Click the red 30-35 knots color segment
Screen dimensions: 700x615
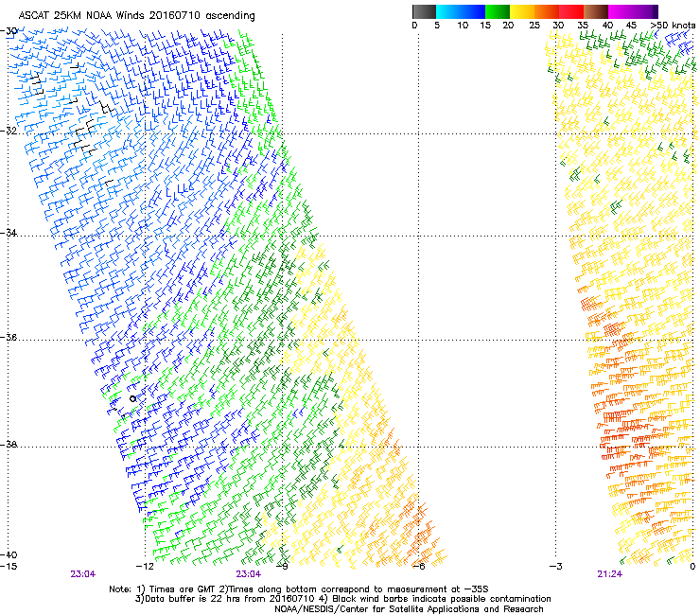pyautogui.click(x=571, y=11)
